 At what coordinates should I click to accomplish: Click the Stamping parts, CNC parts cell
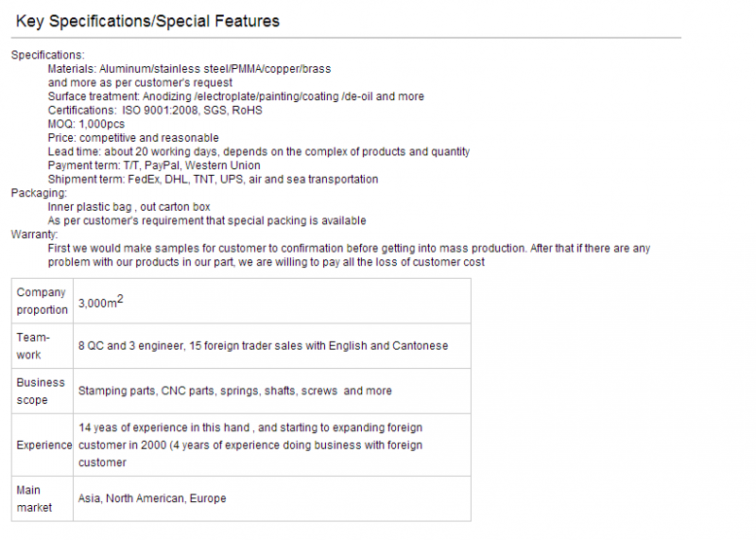pos(272,391)
